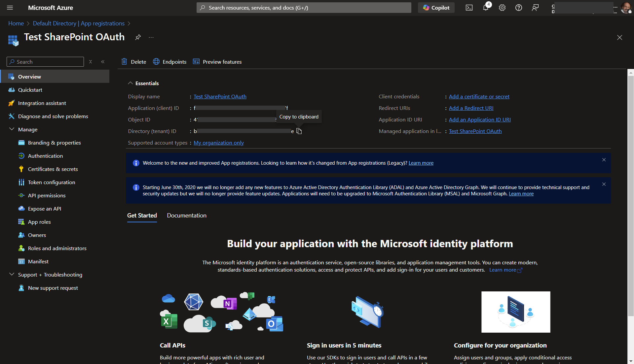This screenshot has width=634, height=364.
Task: Collapse the Essentials section
Action: pyautogui.click(x=131, y=83)
